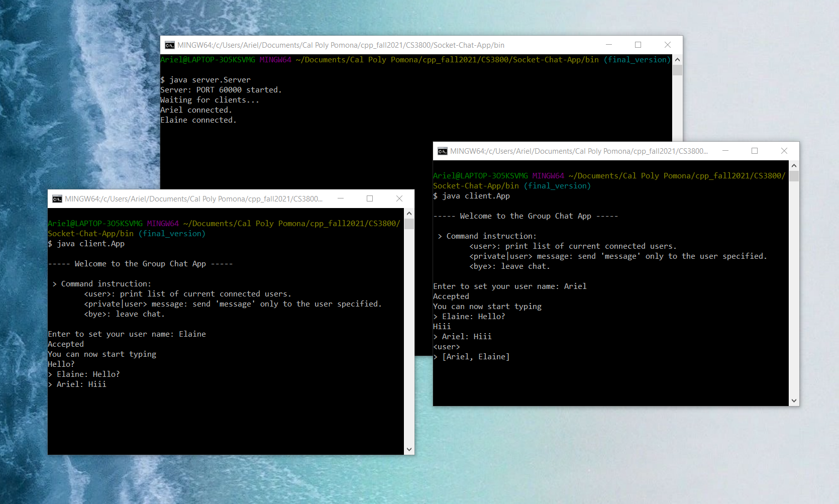Open system menu icon in Elaine's client terminal
This screenshot has width=839, height=504.
tap(57, 199)
